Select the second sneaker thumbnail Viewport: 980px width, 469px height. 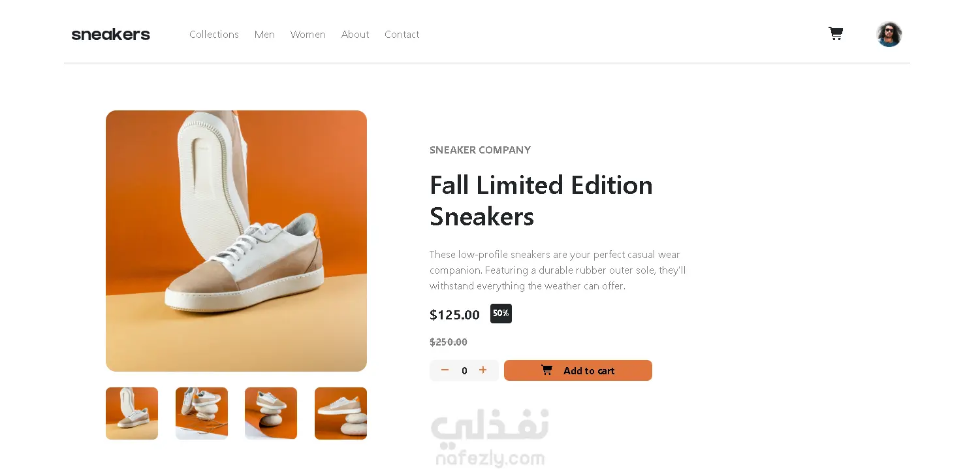[202, 413]
